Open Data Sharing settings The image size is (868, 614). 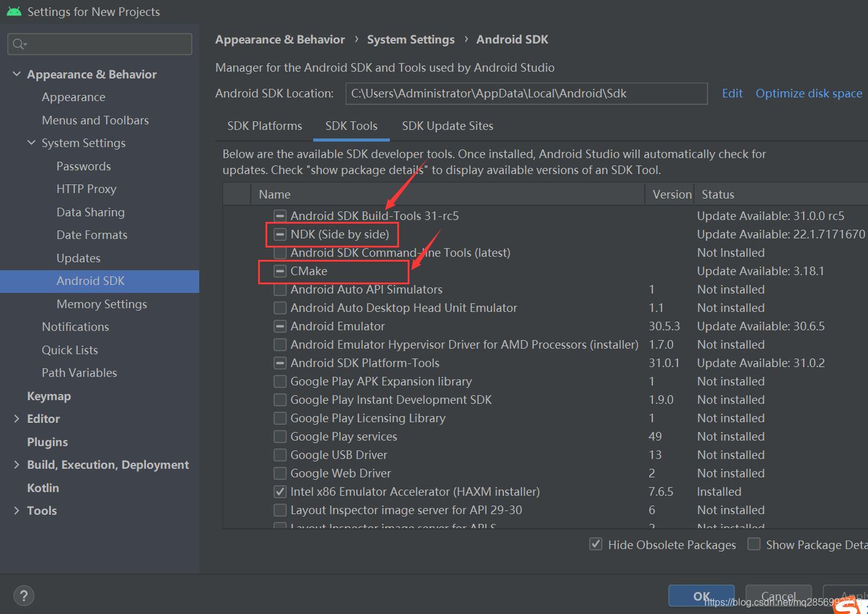(x=91, y=212)
